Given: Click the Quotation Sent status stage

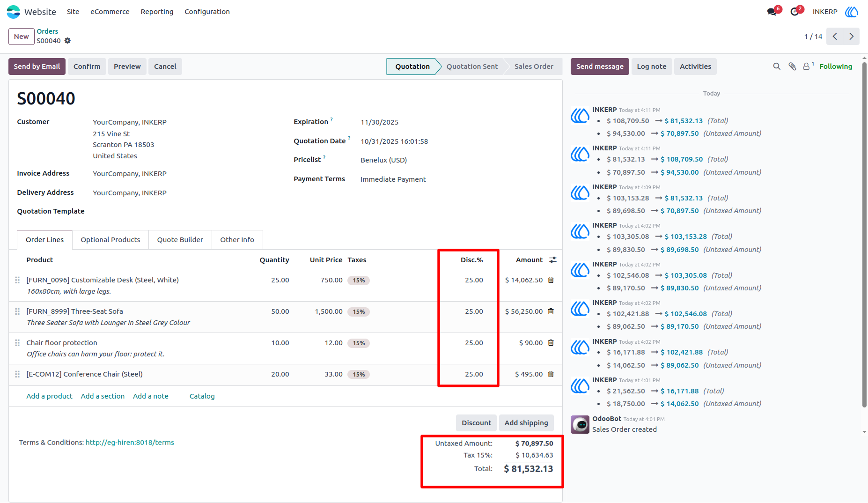Looking at the screenshot, I should pos(472,67).
